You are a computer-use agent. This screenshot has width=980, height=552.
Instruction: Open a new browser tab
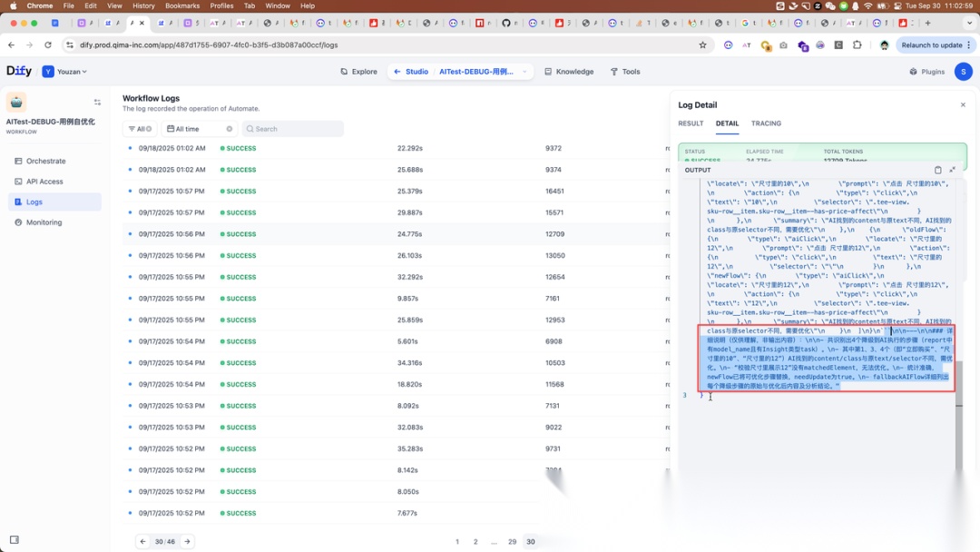tap(927, 23)
